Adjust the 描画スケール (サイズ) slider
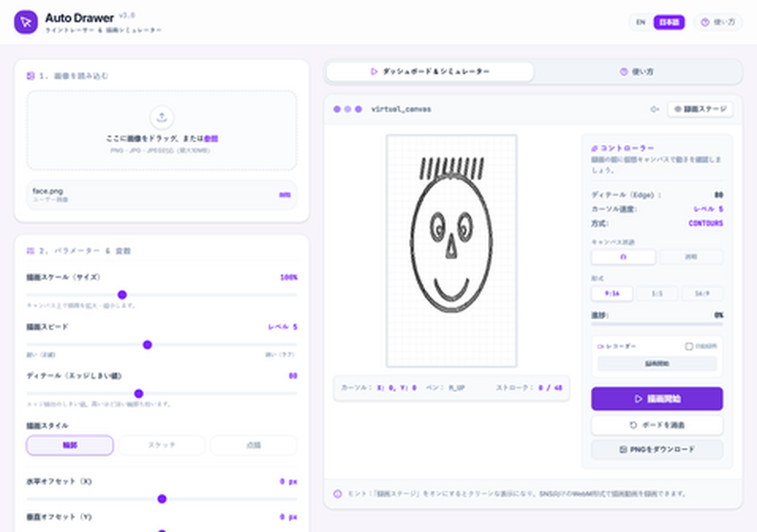The width and height of the screenshot is (757, 532). tap(122, 295)
